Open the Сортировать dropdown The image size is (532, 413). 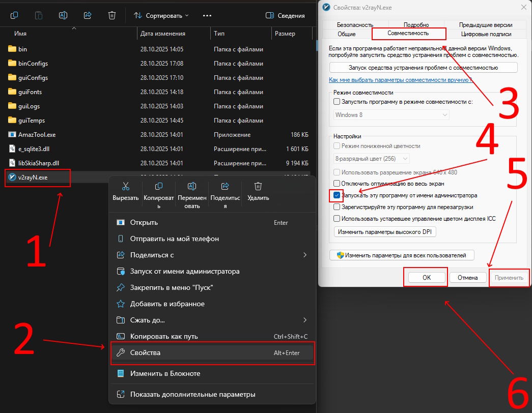coord(161,15)
